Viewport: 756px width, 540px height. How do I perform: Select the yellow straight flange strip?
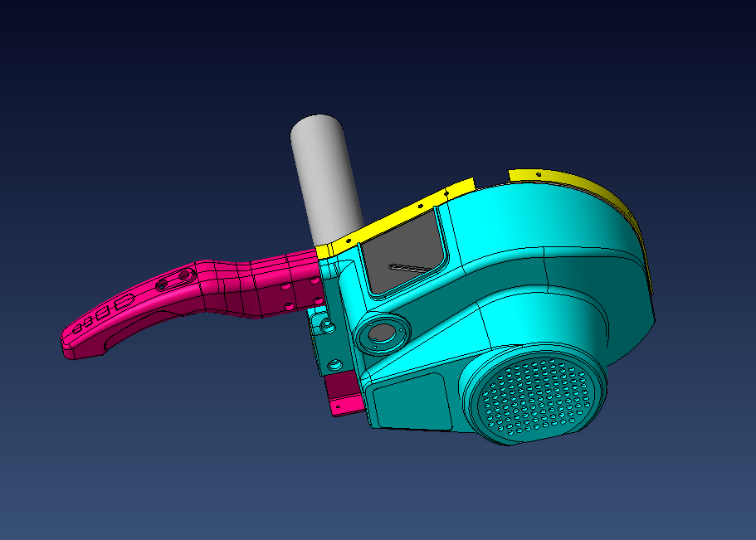tap(395, 217)
